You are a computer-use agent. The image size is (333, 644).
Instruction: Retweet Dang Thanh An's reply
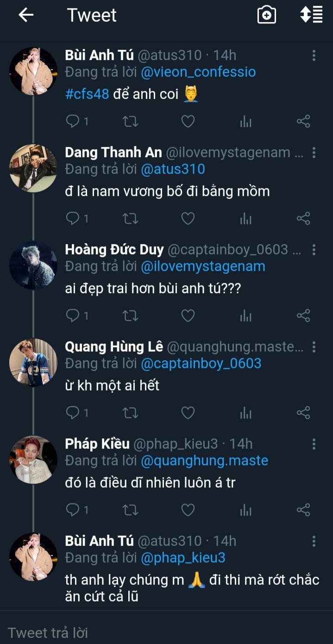(130, 218)
